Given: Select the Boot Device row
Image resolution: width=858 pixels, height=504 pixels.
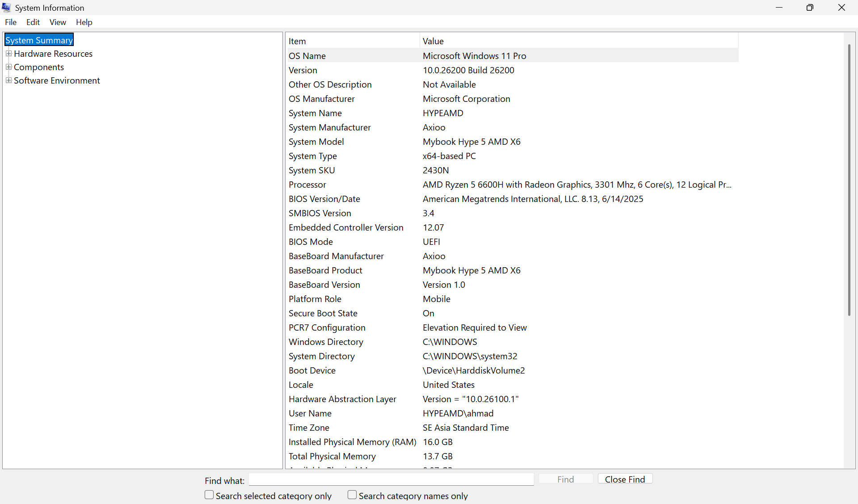Looking at the screenshot, I should pyautogui.click(x=512, y=370).
